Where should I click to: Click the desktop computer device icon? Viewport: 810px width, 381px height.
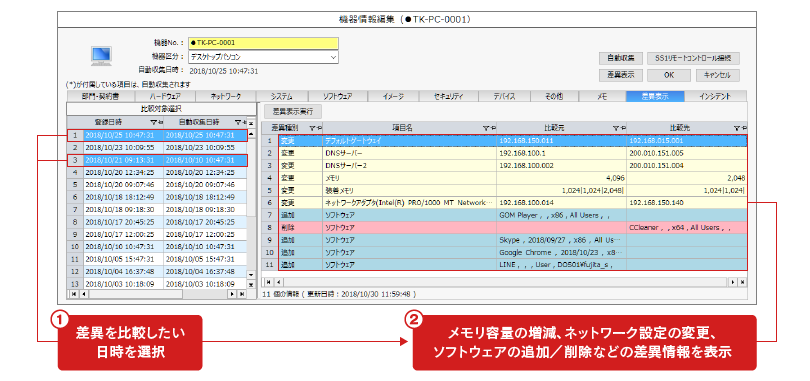[101, 55]
